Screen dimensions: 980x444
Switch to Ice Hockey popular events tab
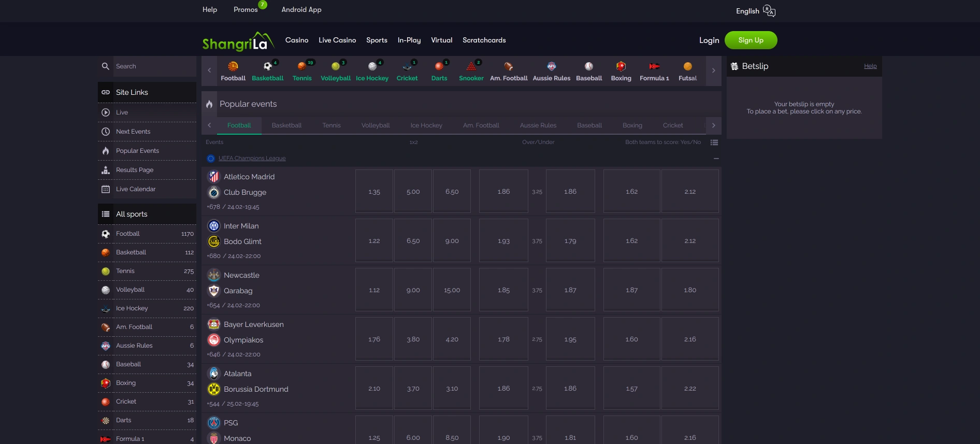[426, 125]
